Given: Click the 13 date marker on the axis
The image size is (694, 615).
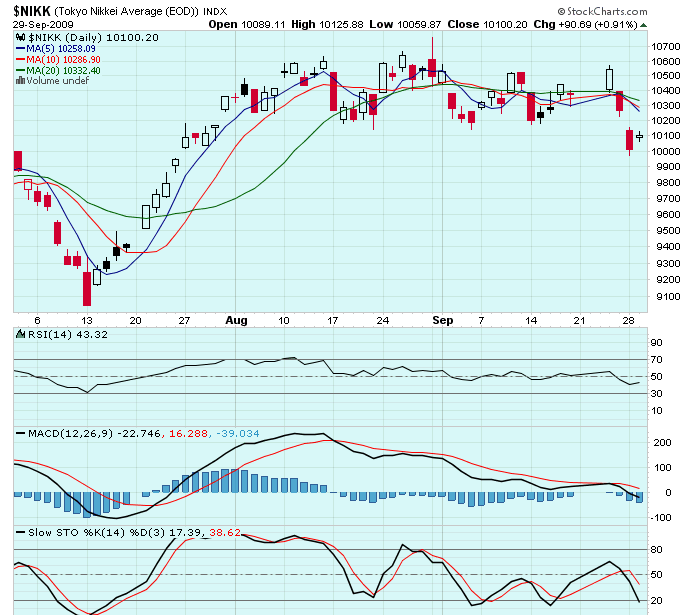Looking at the screenshot, I should point(87,321).
